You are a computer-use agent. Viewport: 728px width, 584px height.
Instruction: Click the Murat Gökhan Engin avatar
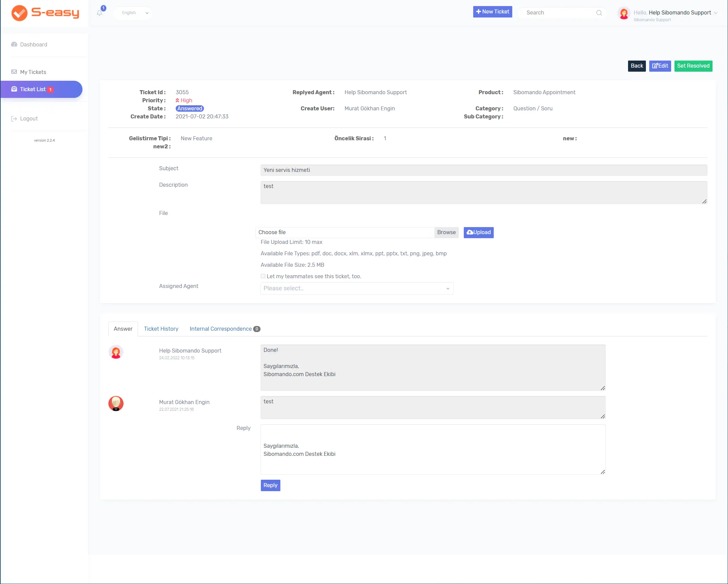(x=116, y=403)
